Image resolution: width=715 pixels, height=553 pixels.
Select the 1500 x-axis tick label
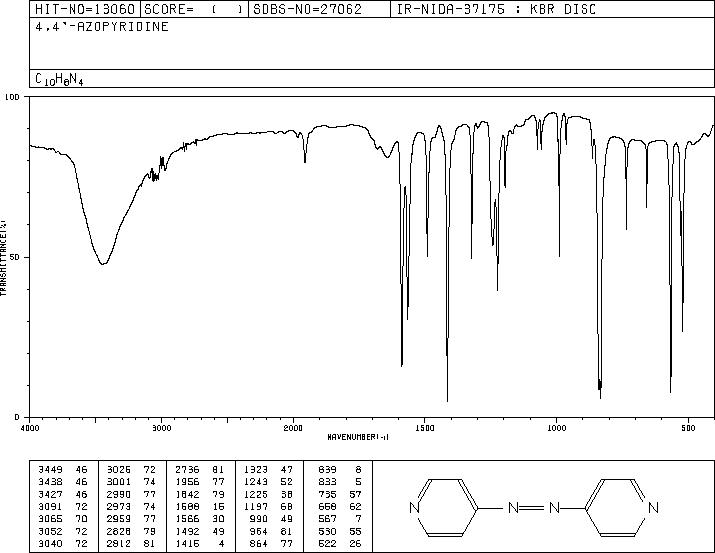[425, 428]
